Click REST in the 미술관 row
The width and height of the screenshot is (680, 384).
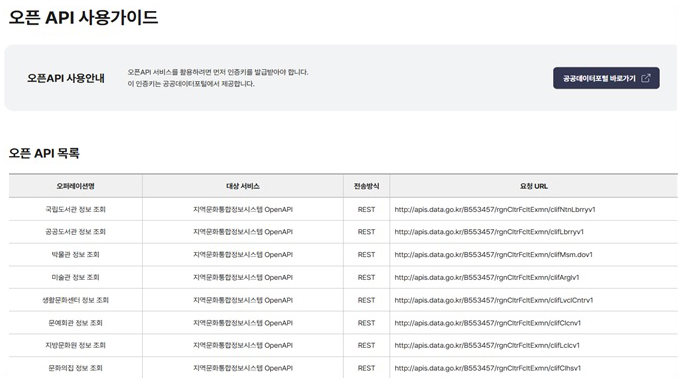[x=366, y=277]
